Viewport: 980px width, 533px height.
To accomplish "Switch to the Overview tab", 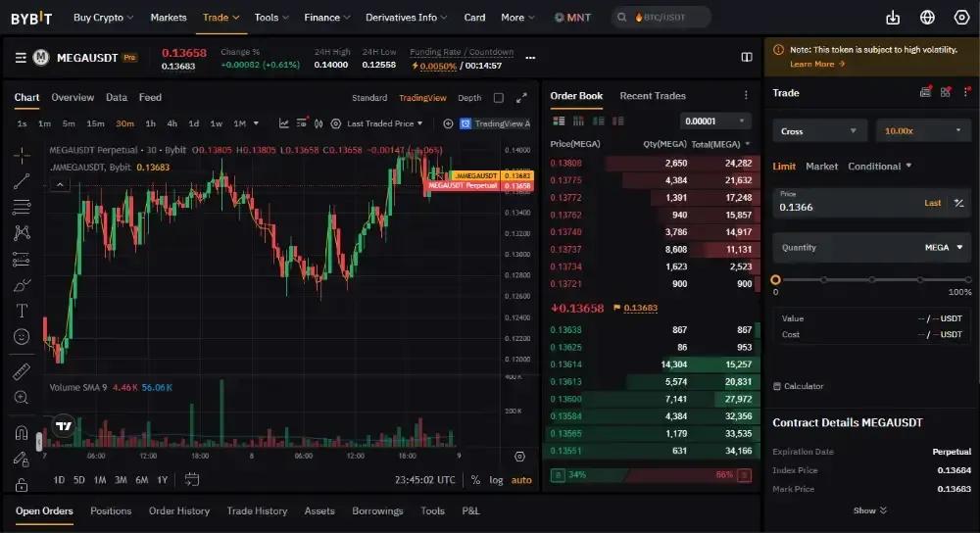I will click(73, 97).
